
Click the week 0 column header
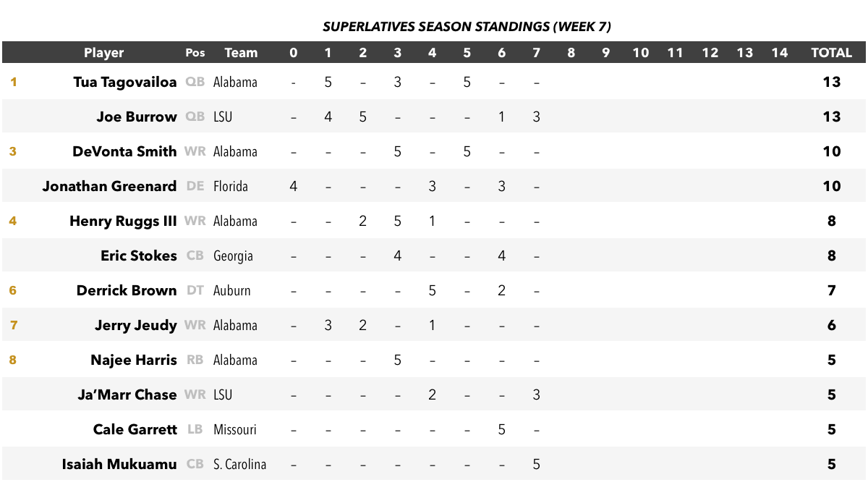(293, 53)
